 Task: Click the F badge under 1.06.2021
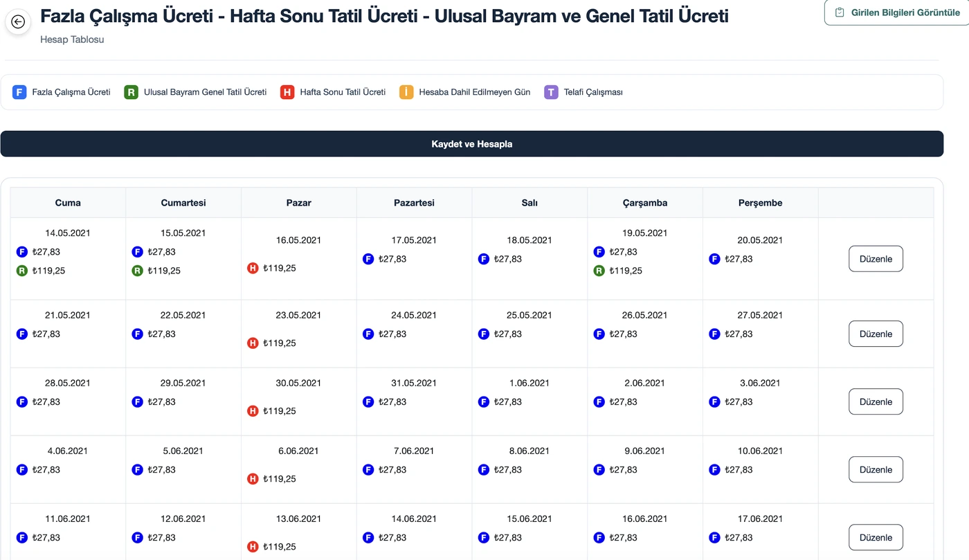[484, 401]
